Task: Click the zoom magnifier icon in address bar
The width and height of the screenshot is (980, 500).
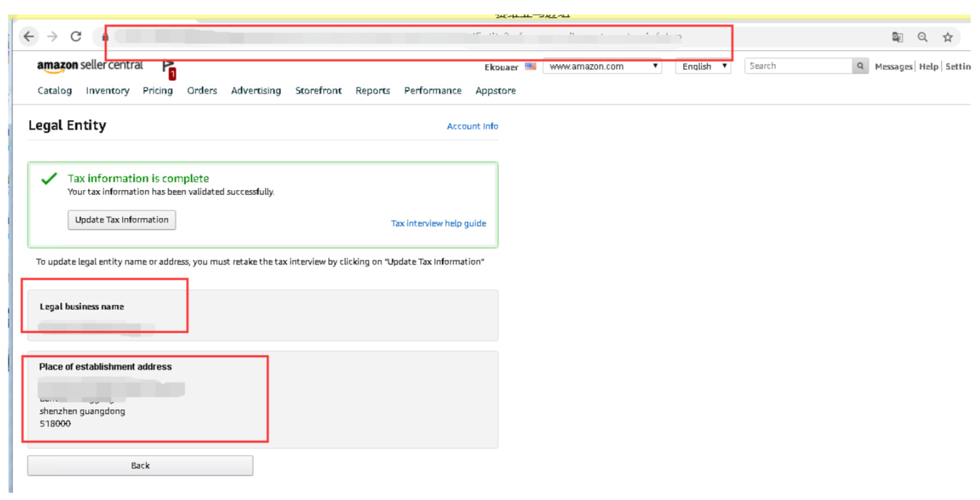Action: coord(923,37)
